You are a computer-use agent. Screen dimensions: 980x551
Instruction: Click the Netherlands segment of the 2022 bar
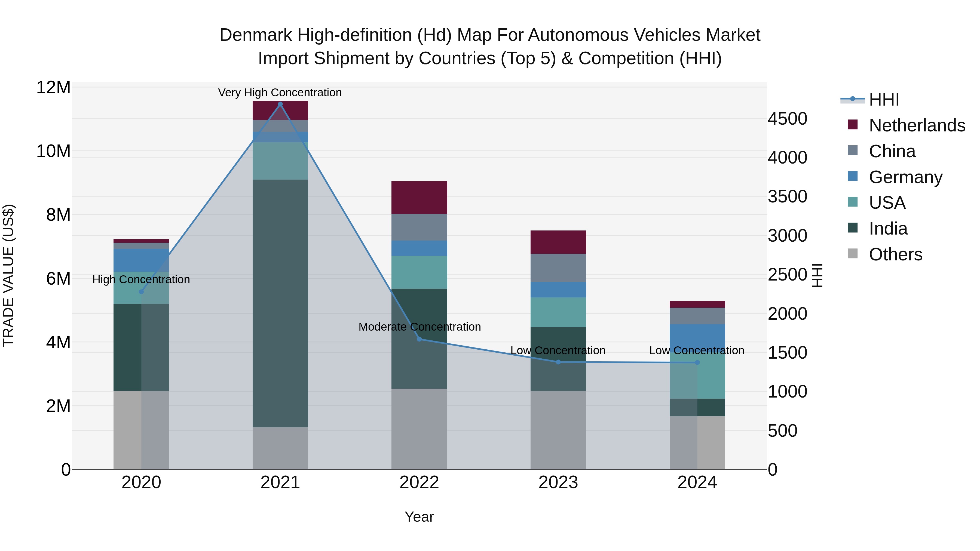(x=419, y=197)
